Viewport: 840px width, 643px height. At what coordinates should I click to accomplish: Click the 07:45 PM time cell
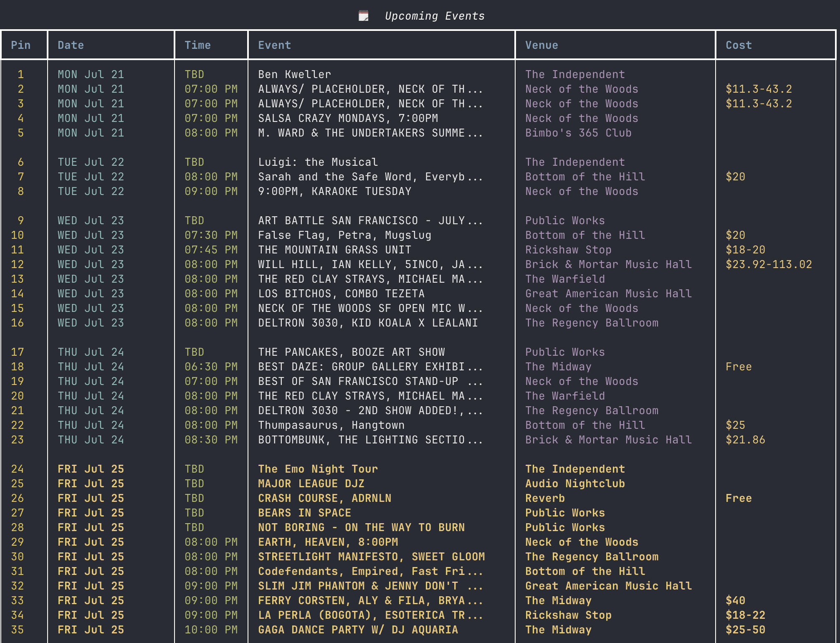[x=211, y=250]
